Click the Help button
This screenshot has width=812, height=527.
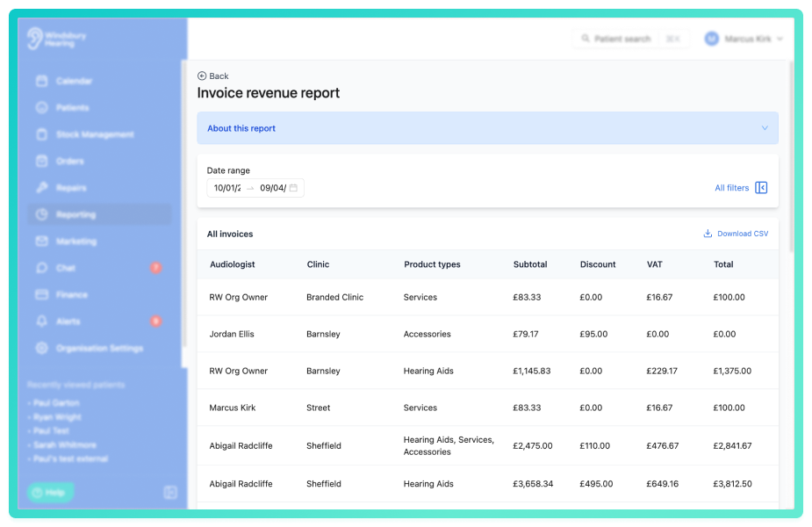[x=50, y=492]
